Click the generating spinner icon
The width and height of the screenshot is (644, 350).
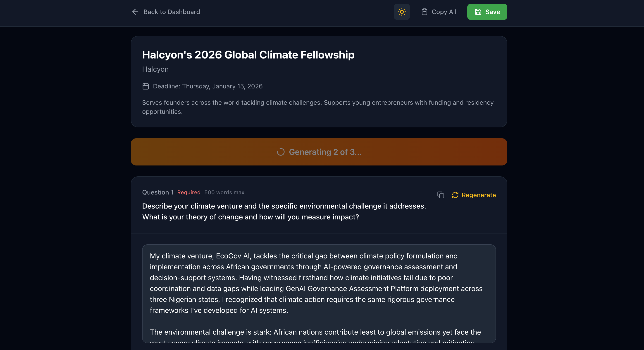(281, 152)
